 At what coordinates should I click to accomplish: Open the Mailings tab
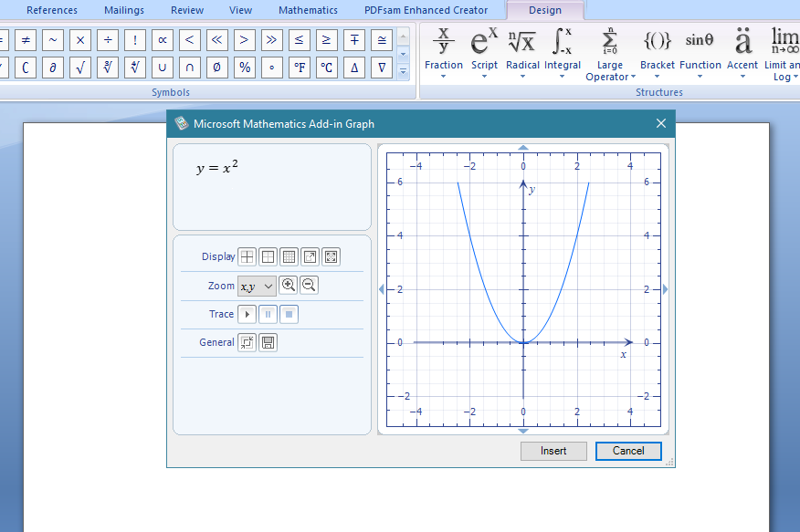[x=124, y=10]
